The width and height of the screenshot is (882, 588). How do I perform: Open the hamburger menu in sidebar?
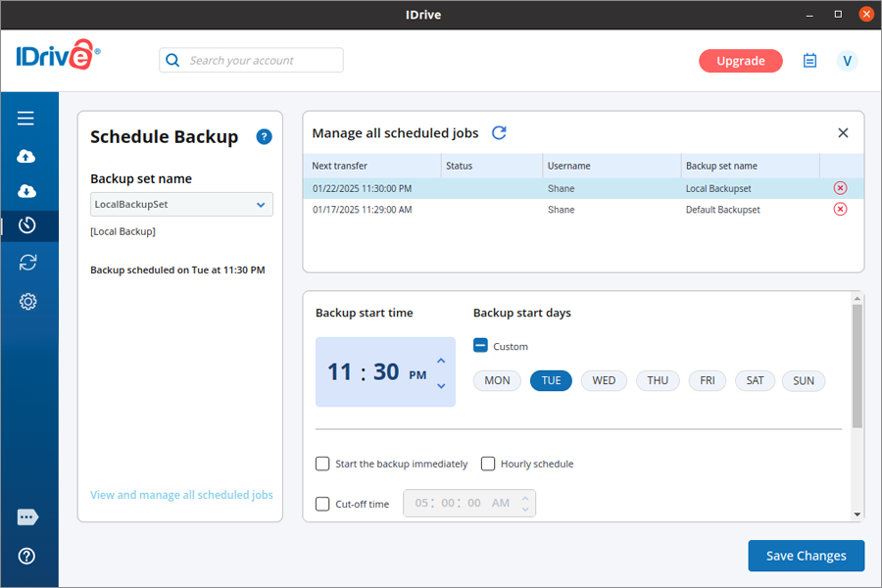(26, 119)
